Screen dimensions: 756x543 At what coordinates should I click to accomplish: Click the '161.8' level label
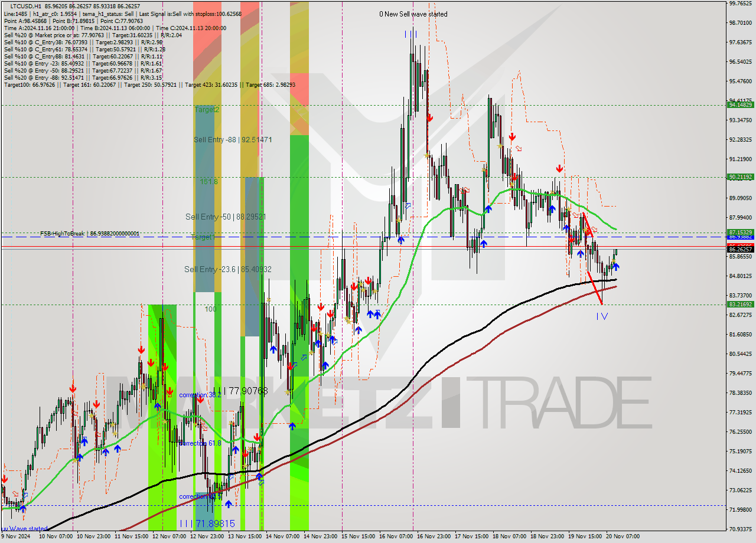(208, 182)
